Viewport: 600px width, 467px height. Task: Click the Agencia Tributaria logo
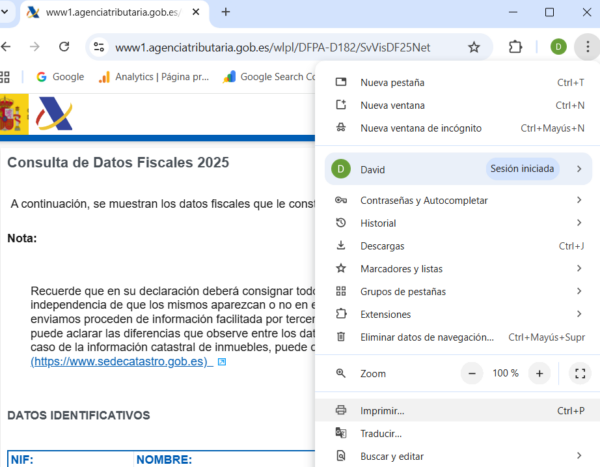[54, 114]
